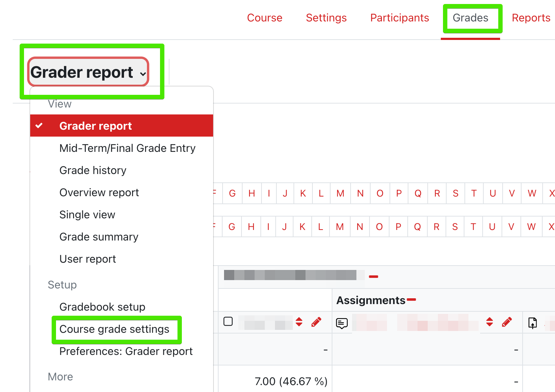Click the checkmark beside Grader report in the menu
This screenshot has width=555, height=392.
39,126
